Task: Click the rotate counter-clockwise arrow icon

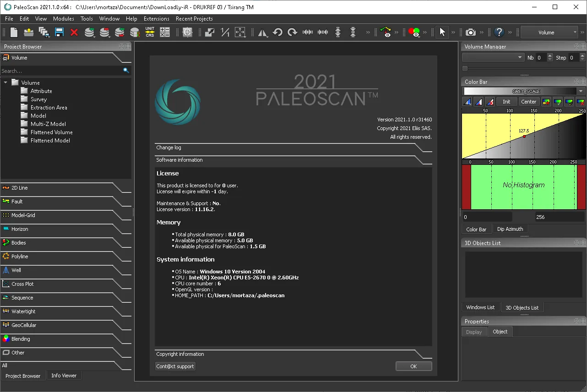Action: pyautogui.click(x=277, y=32)
